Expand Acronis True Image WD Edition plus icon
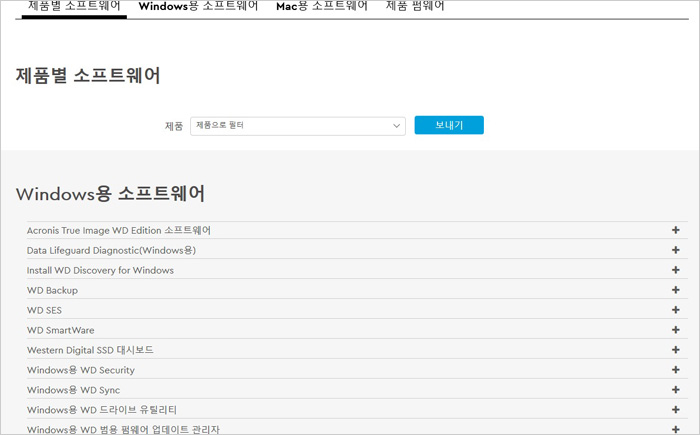The image size is (700, 435). (x=675, y=230)
